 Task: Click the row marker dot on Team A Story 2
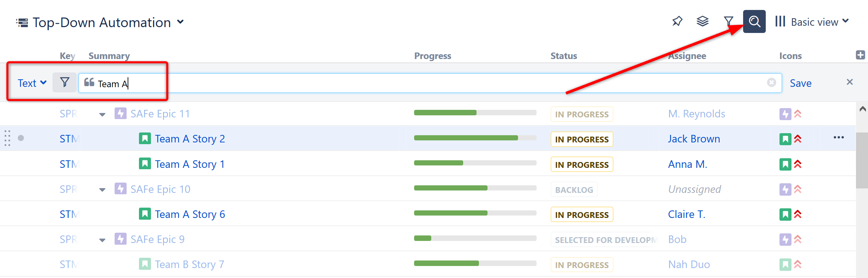[x=21, y=138]
